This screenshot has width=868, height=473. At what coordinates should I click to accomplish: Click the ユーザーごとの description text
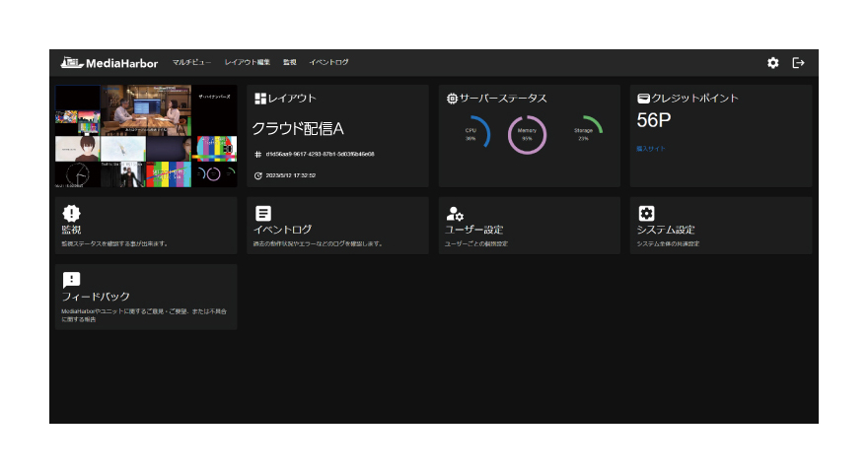tap(476, 243)
